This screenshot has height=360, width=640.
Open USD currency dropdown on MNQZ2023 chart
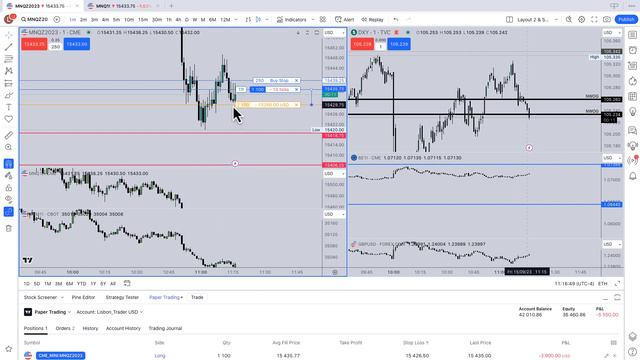(334, 33)
